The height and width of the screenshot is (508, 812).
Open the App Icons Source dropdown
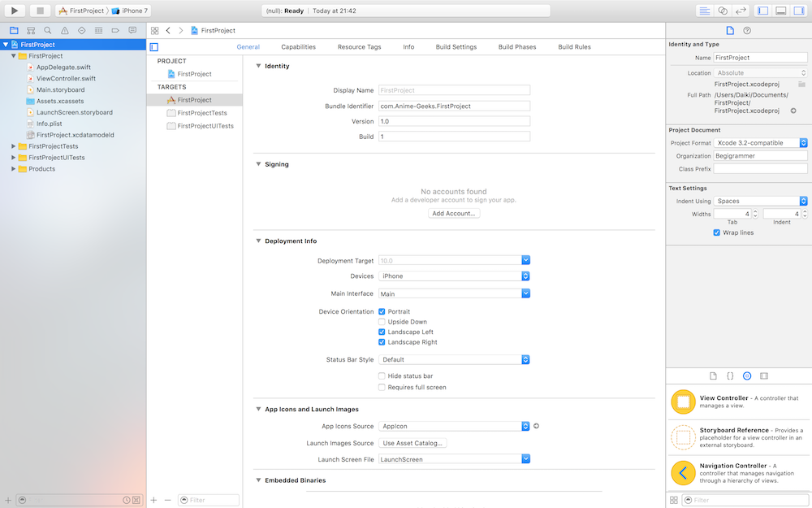[x=454, y=426]
